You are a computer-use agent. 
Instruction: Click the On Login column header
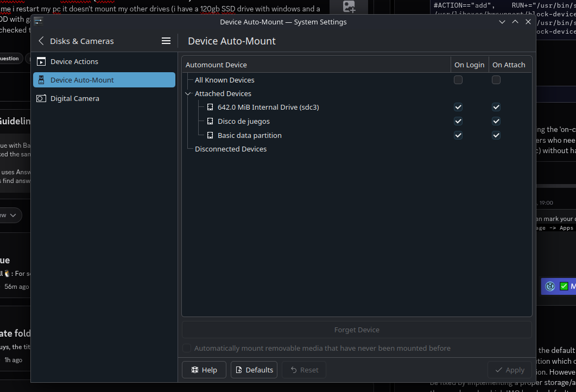point(470,65)
